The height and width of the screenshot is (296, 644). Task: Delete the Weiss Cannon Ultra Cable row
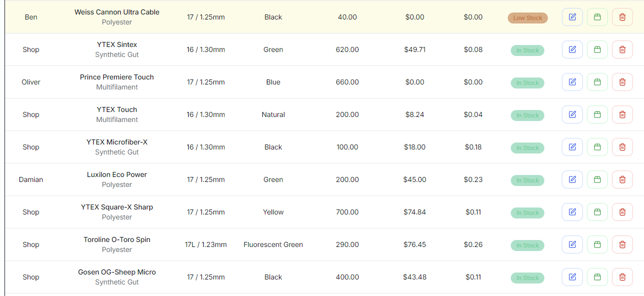pyautogui.click(x=622, y=17)
